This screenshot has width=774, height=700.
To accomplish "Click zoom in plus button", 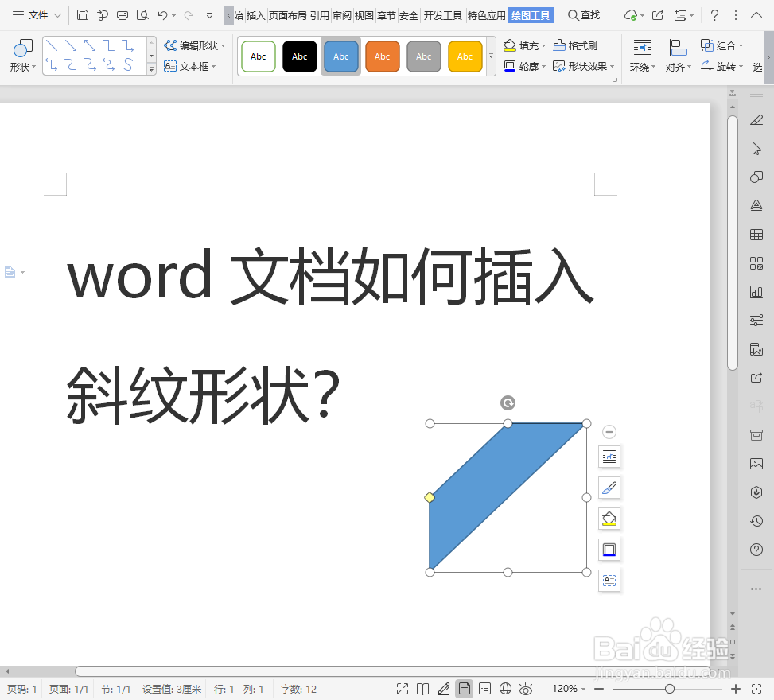I will 736,689.
